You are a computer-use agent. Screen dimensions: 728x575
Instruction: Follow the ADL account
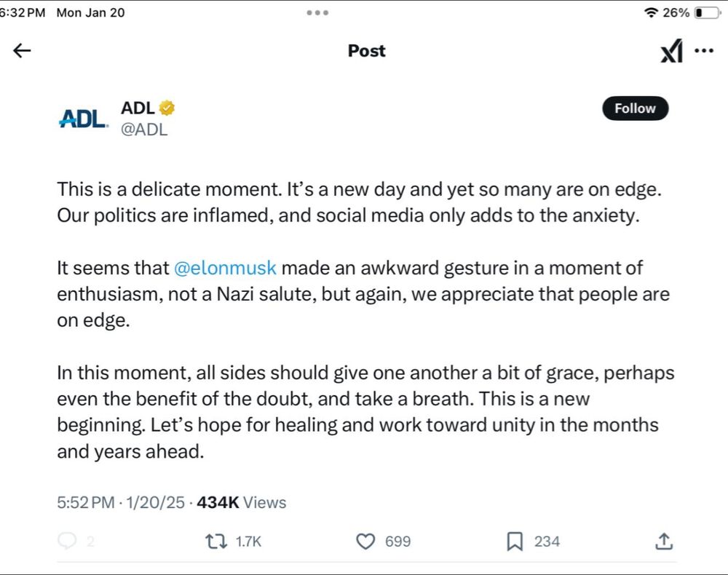[x=635, y=108]
